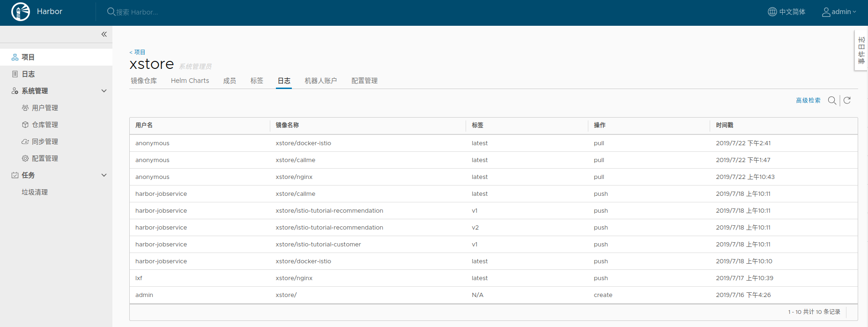
Task: Open the admin account dropdown
Action: click(839, 12)
